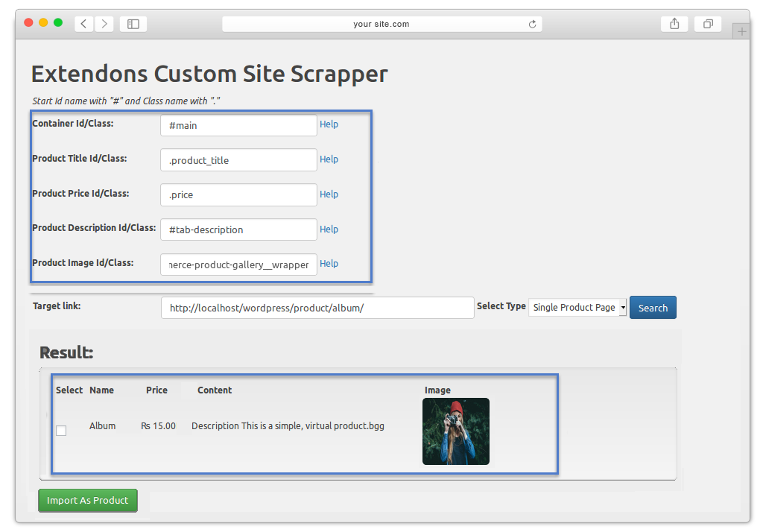763x532 pixels.
Task: Click the Import As Product button
Action: [88, 501]
